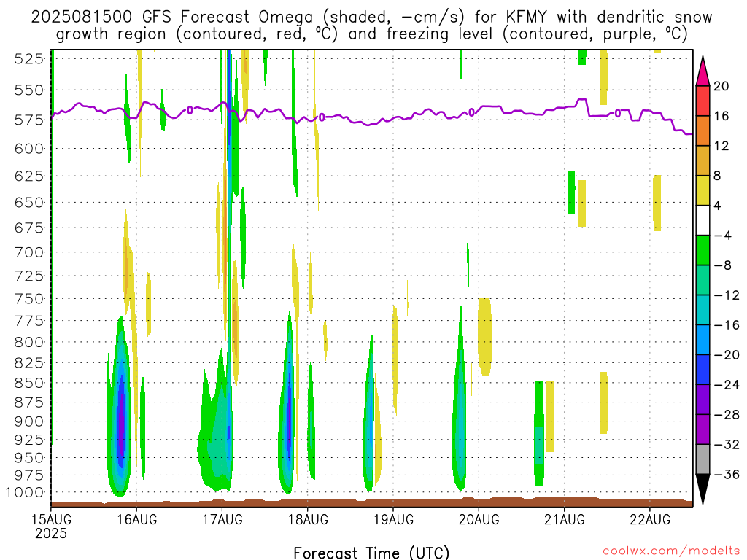
Task: Select the purple -28 to -32 colorbar swatch
Action: (703, 429)
